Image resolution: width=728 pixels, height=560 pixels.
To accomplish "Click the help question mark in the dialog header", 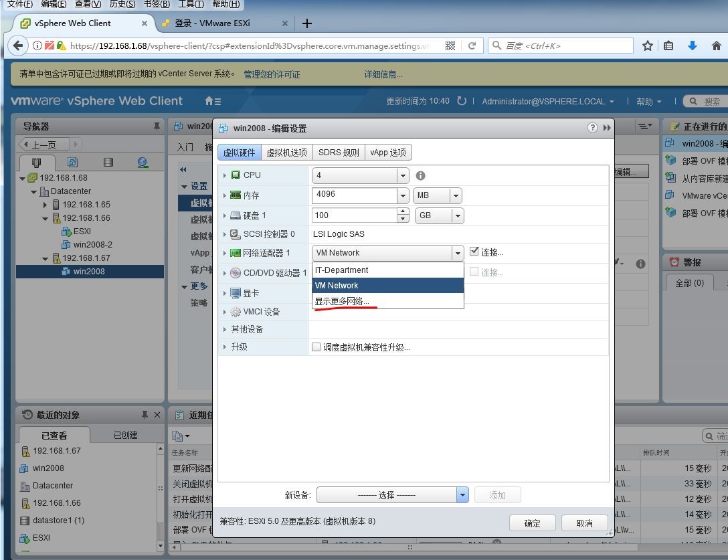I will tap(594, 126).
